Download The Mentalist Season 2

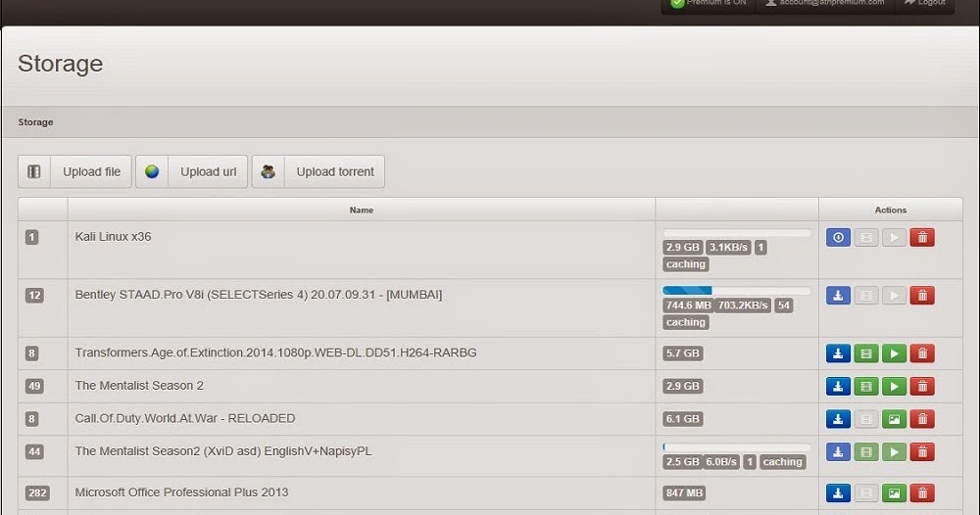[838, 387]
